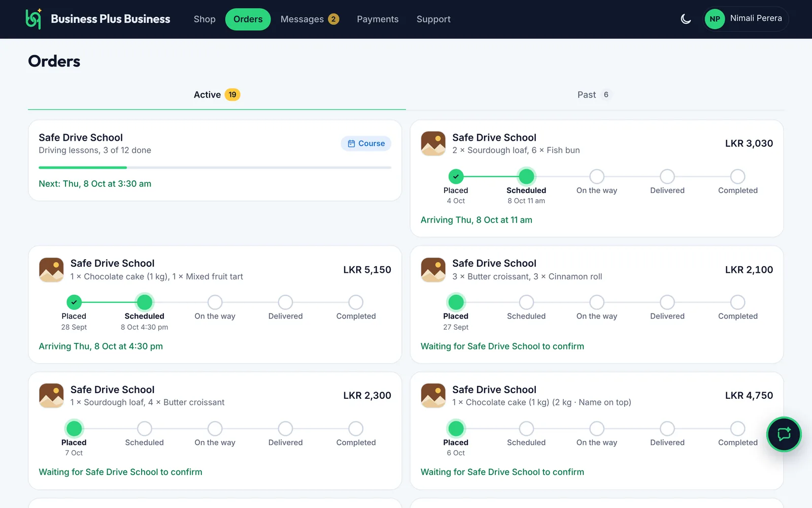
Task: Click 'Arriving Thu, 8 Oct at 11 am'
Action: (477, 220)
